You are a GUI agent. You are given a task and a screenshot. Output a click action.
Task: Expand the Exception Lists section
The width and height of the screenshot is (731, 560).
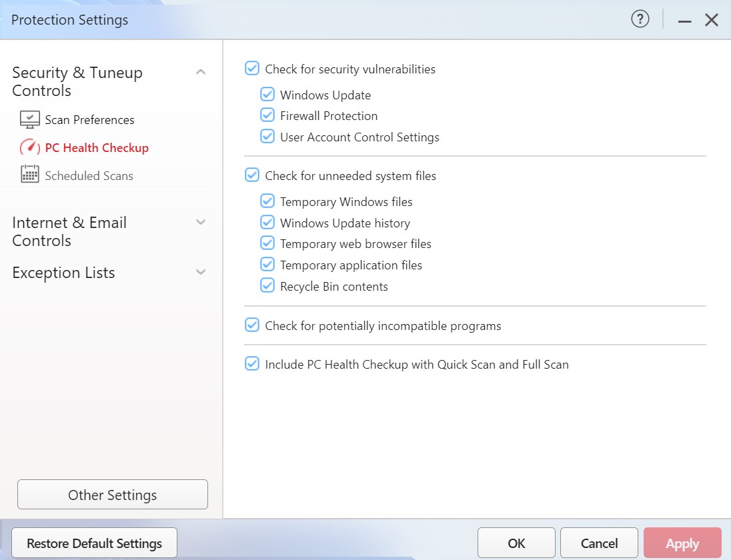coord(201,272)
